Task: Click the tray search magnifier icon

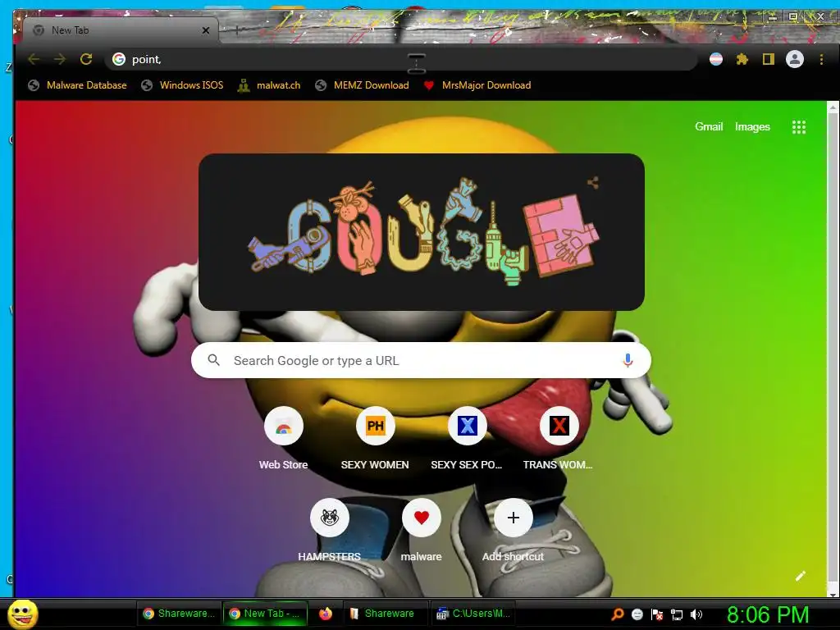Action: point(617,614)
